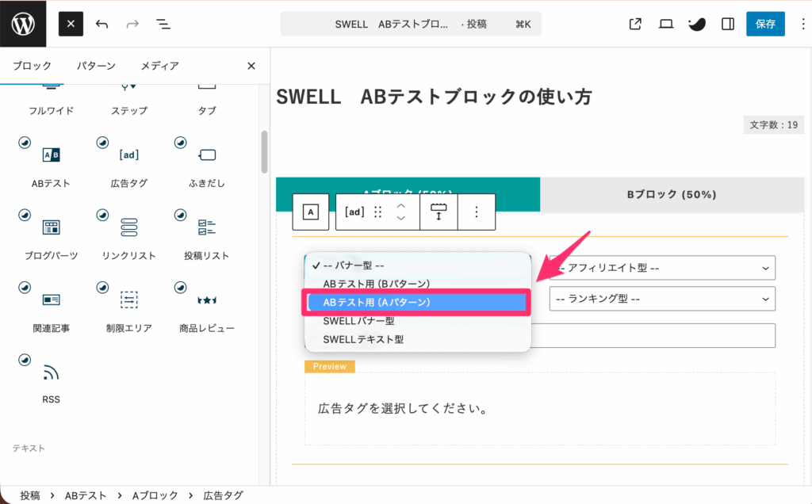Open the device preview laptop icon
Image resolution: width=812 pixels, height=504 pixels.
click(x=665, y=24)
